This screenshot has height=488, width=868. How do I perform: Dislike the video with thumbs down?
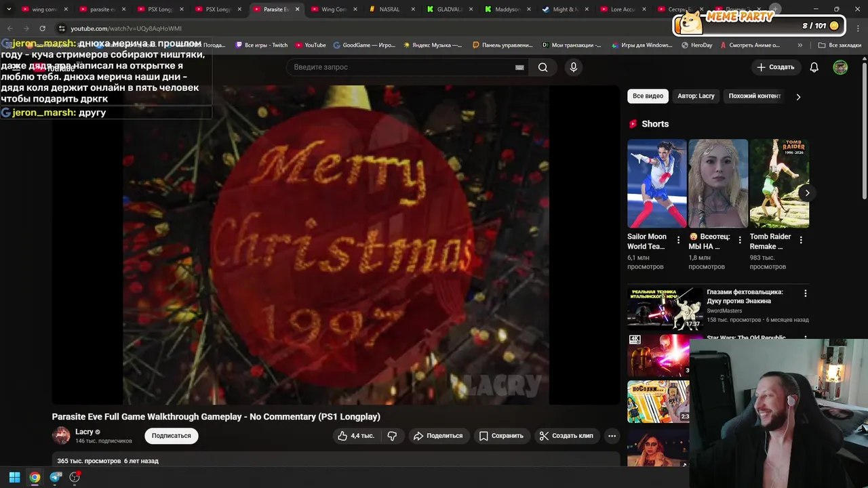[x=392, y=436]
